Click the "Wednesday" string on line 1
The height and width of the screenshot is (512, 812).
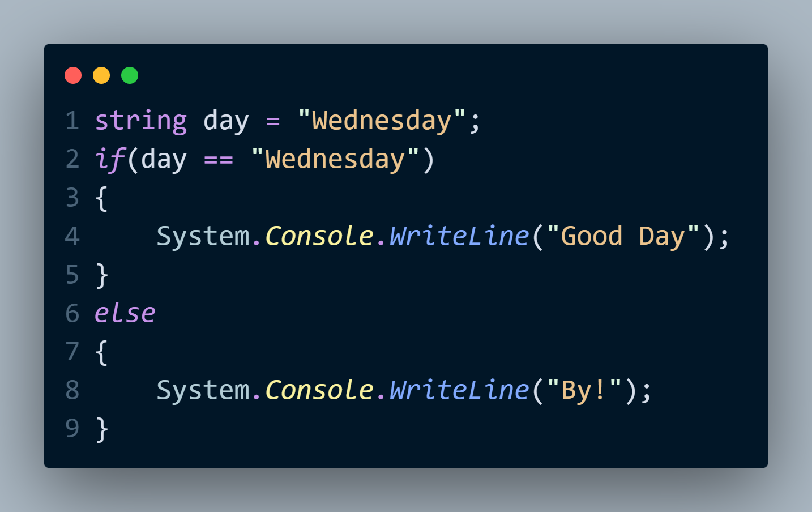[382, 121]
